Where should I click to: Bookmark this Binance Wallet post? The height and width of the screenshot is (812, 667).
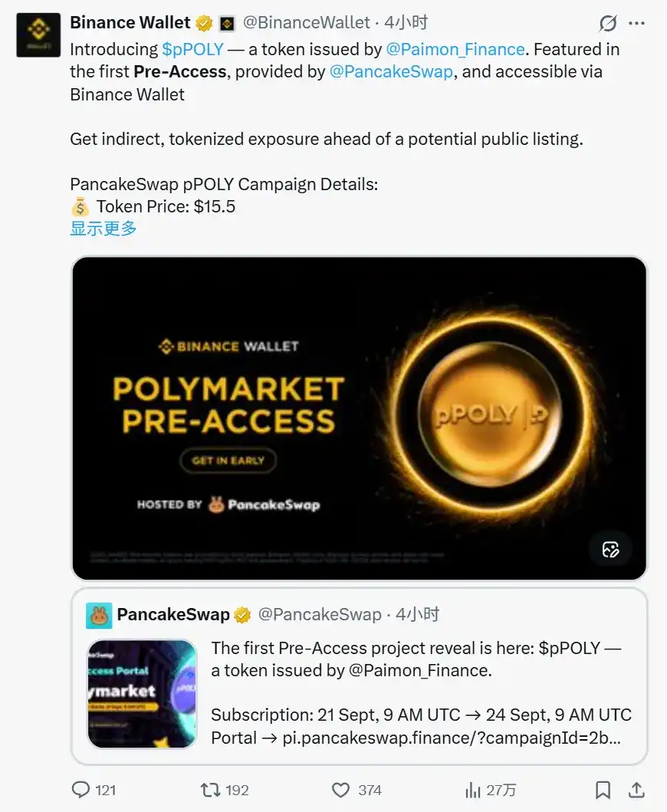pos(603,791)
